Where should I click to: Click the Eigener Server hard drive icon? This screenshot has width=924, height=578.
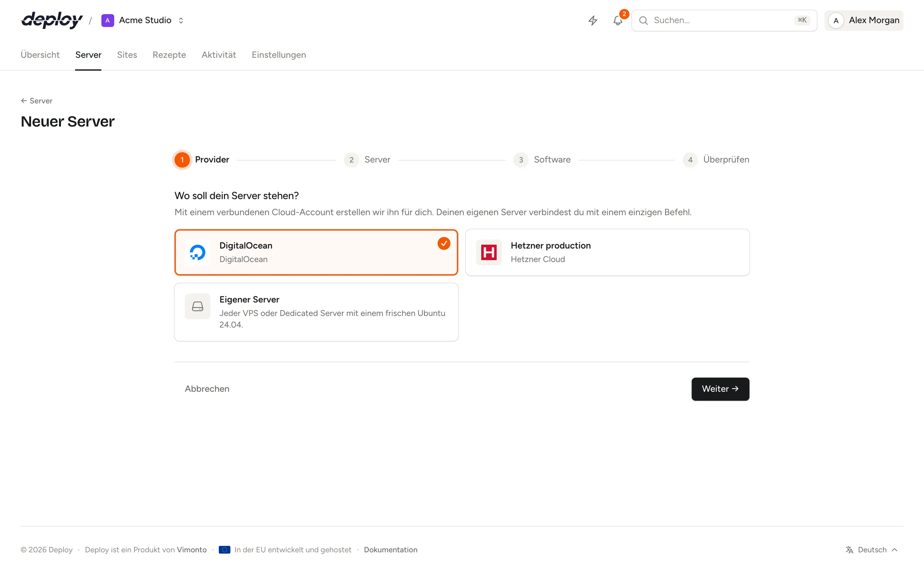click(197, 306)
